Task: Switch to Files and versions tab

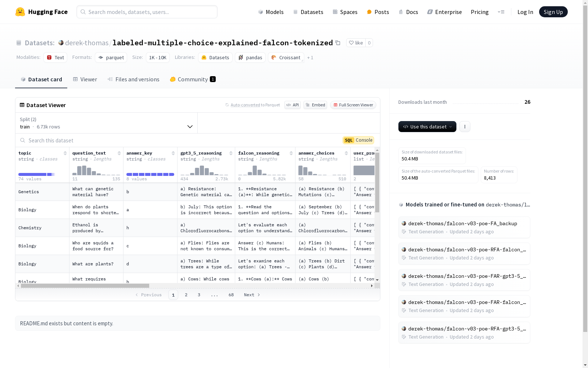Action: tap(133, 79)
